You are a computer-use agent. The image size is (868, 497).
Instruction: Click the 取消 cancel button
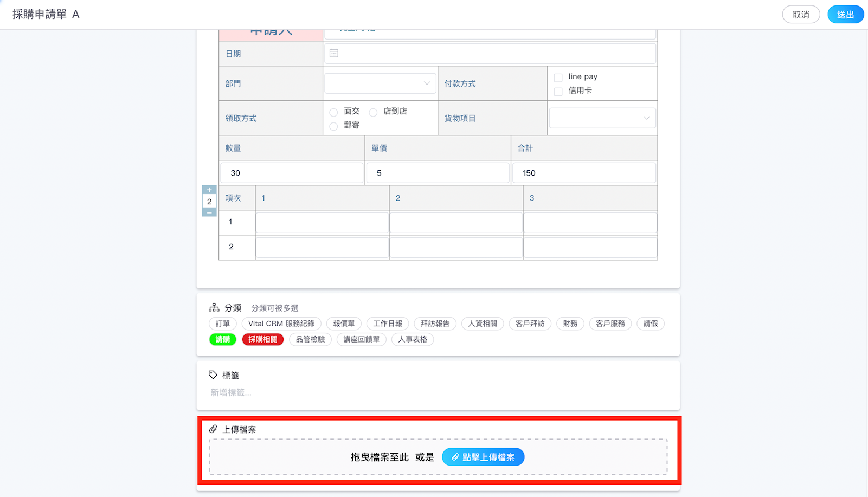800,15
